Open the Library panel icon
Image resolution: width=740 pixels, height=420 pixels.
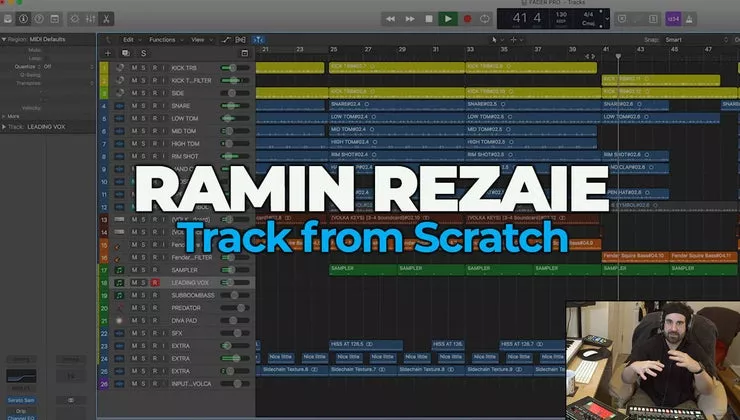point(9,18)
